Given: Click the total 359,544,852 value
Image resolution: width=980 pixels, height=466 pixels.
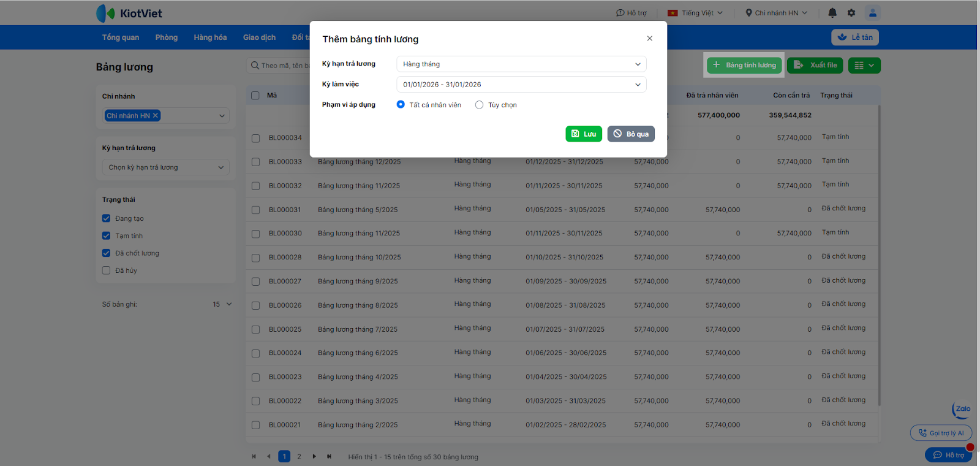Looking at the screenshot, I should click(x=790, y=115).
